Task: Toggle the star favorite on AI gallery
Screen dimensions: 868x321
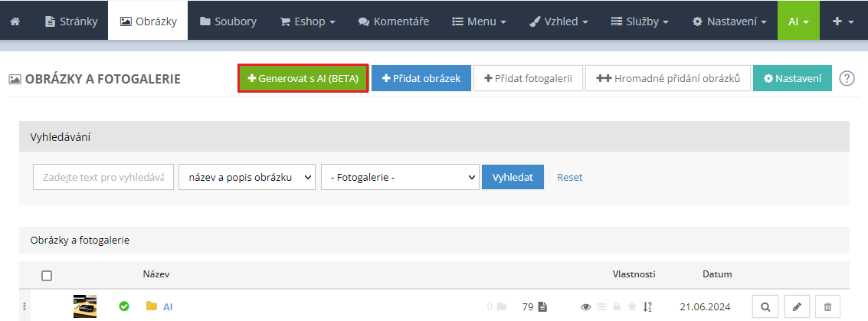Action: pyautogui.click(x=632, y=306)
